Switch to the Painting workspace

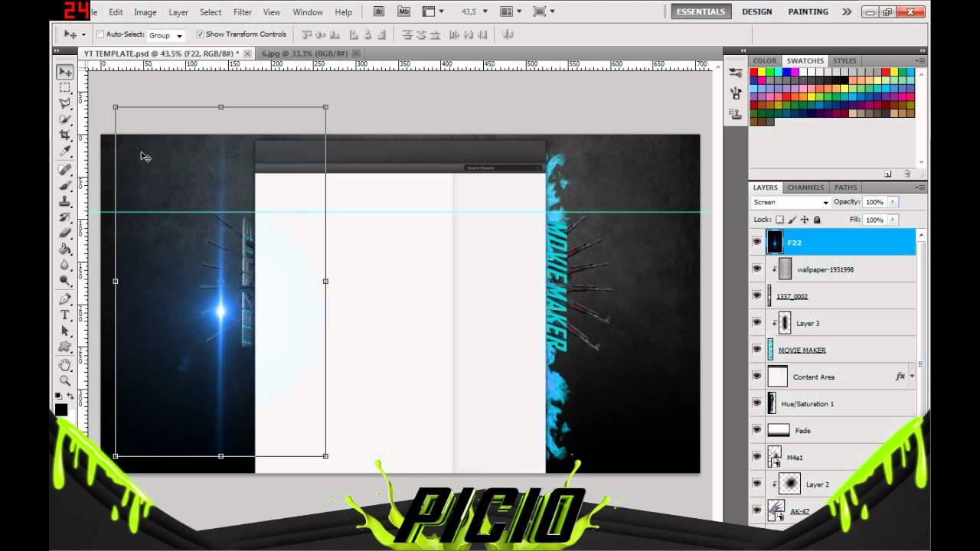point(808,11)
